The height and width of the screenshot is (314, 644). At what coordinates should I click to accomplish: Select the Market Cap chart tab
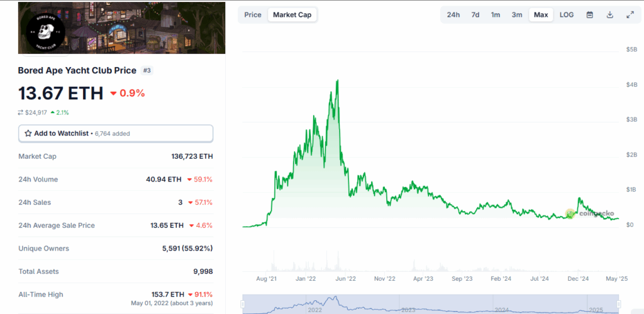coord(292,14)
